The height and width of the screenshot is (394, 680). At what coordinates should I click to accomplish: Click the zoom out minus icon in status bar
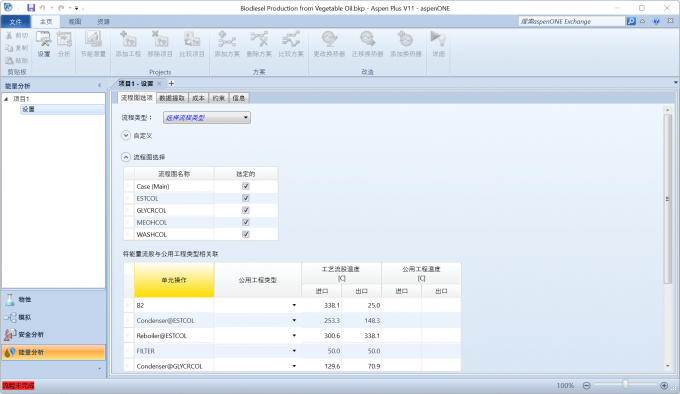tap(586, 385)
